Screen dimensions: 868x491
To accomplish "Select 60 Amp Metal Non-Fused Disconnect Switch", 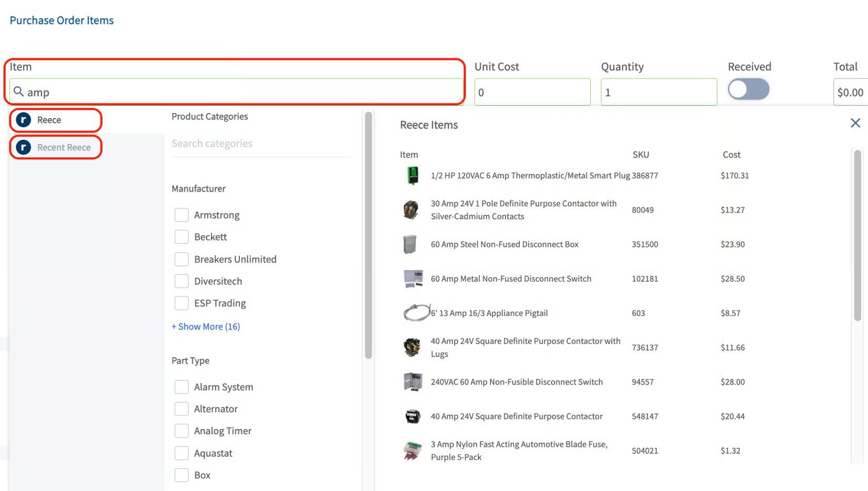I will [511, 279].
